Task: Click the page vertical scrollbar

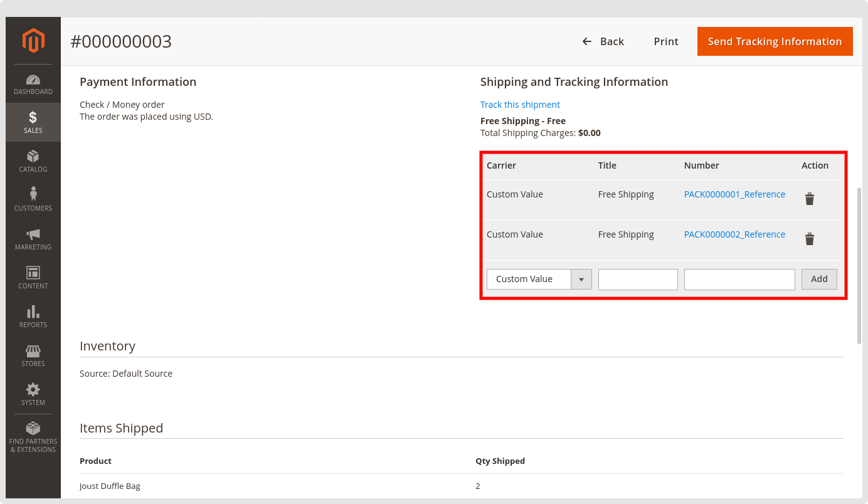Action: (860, 263)
